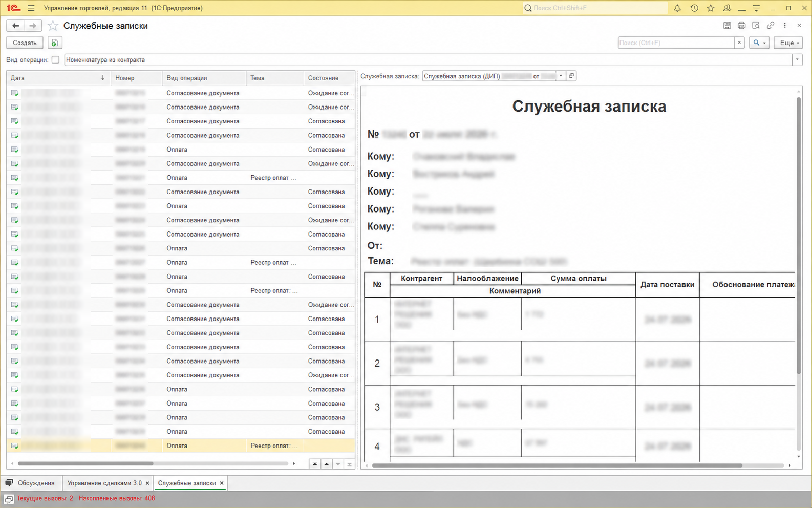Click the Создать button
Image resolution: width=812 pixels, height=508 pixels.
(25, 43)
